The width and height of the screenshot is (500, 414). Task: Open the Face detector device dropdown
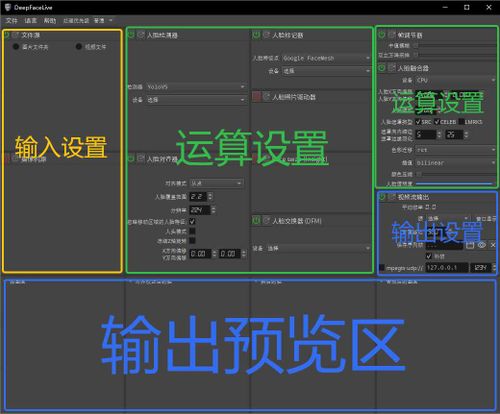click(196, 100)
